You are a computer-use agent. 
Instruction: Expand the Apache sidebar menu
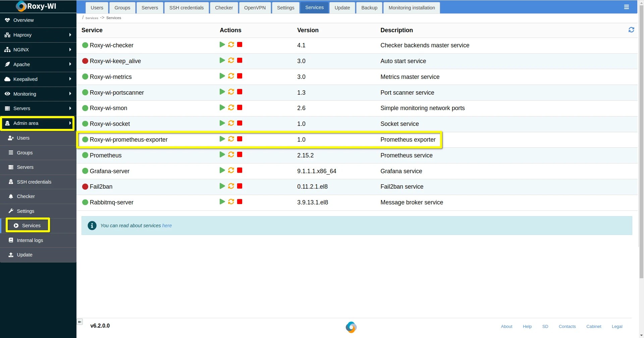coord(38,64)
